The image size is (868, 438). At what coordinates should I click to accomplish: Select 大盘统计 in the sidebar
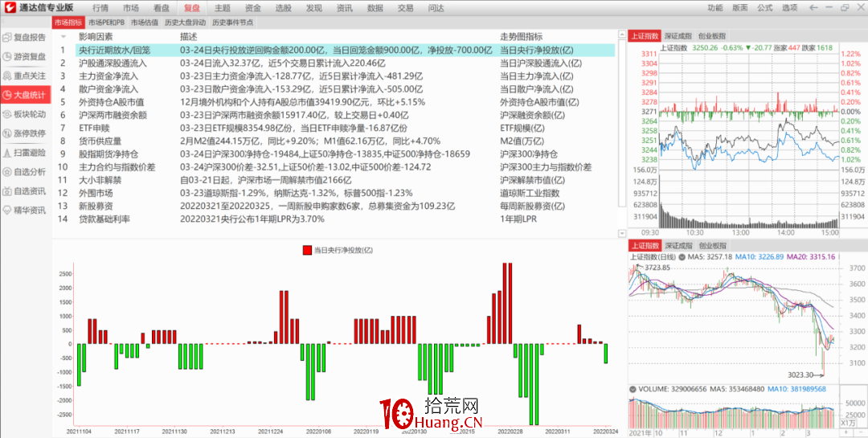coord(26,95)
